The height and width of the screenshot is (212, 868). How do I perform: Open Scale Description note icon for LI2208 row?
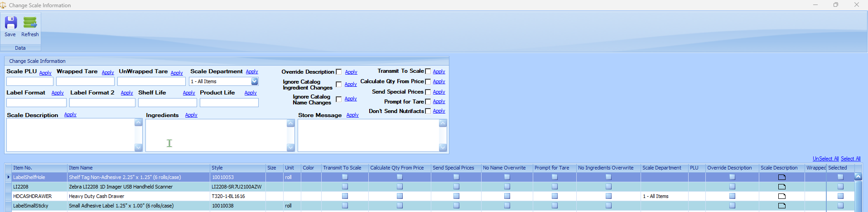pos(781,187)
